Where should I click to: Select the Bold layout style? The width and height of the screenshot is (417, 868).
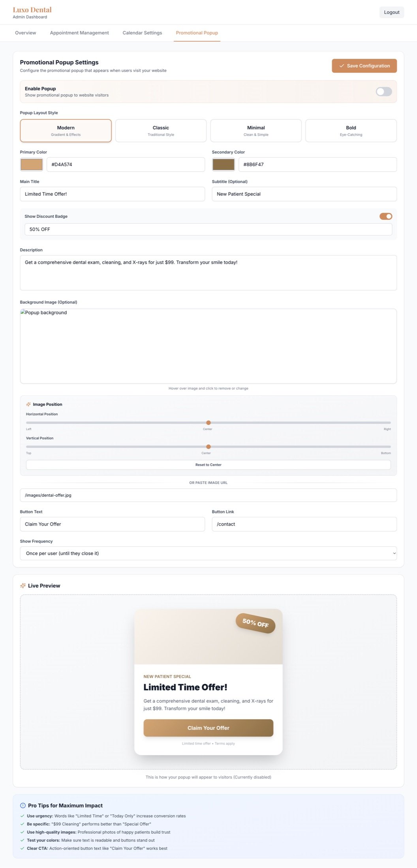(x=351, y=130)
